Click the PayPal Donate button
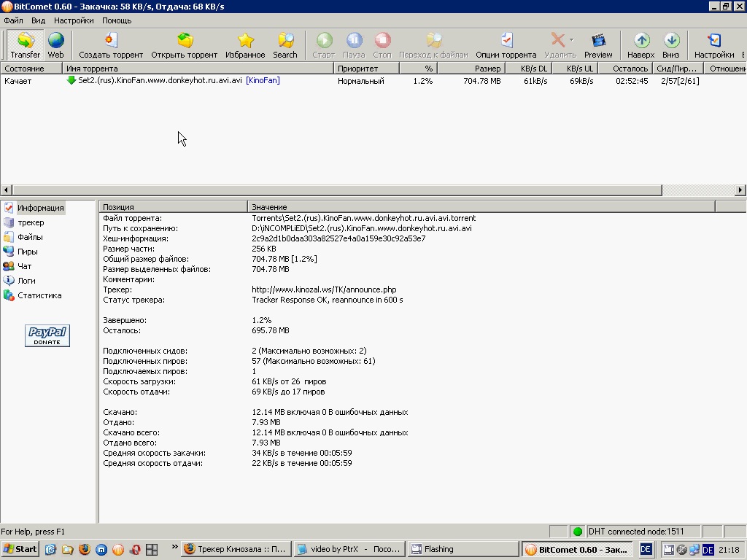 (47, 335)
